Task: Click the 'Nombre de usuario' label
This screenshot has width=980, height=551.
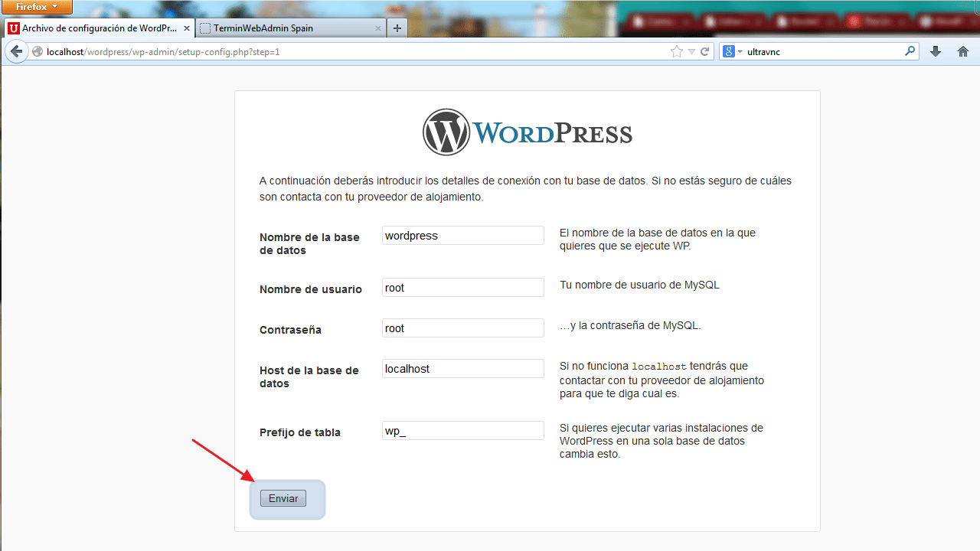Action: point(311,289)
